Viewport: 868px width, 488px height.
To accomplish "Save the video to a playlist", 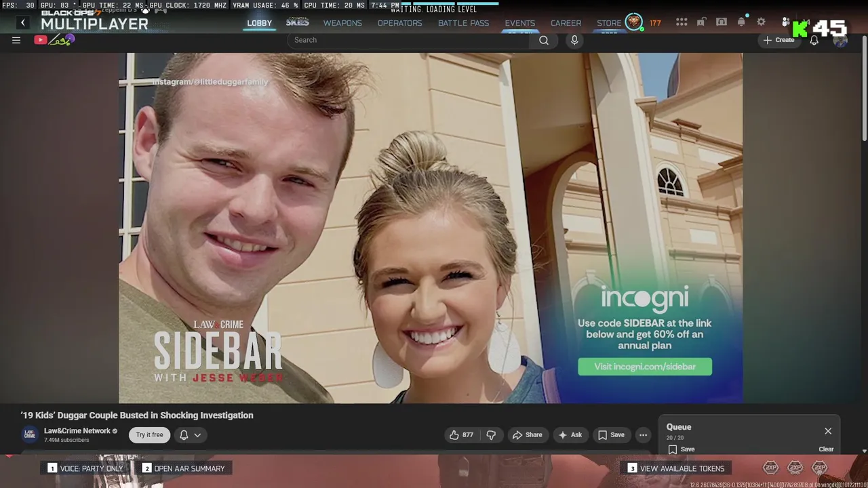I will tap(610, 435).
